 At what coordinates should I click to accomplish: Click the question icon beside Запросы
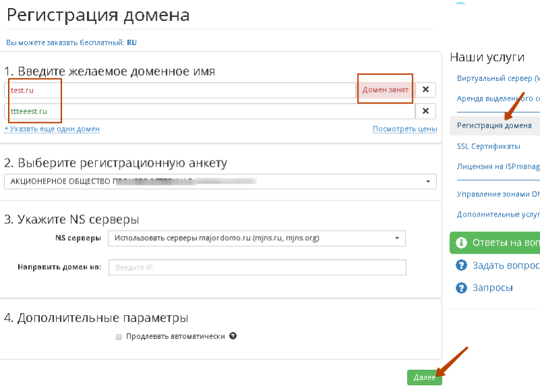coord(462,288)
